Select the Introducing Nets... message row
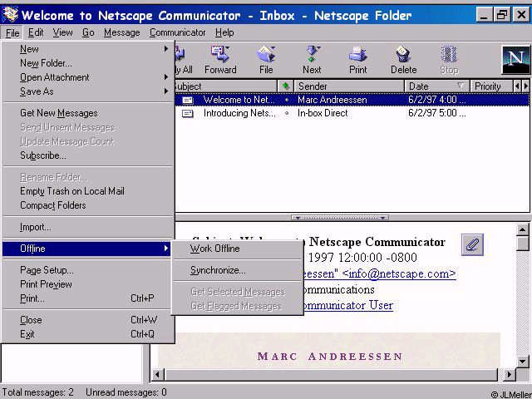532x399 pixels. (352, 113)
